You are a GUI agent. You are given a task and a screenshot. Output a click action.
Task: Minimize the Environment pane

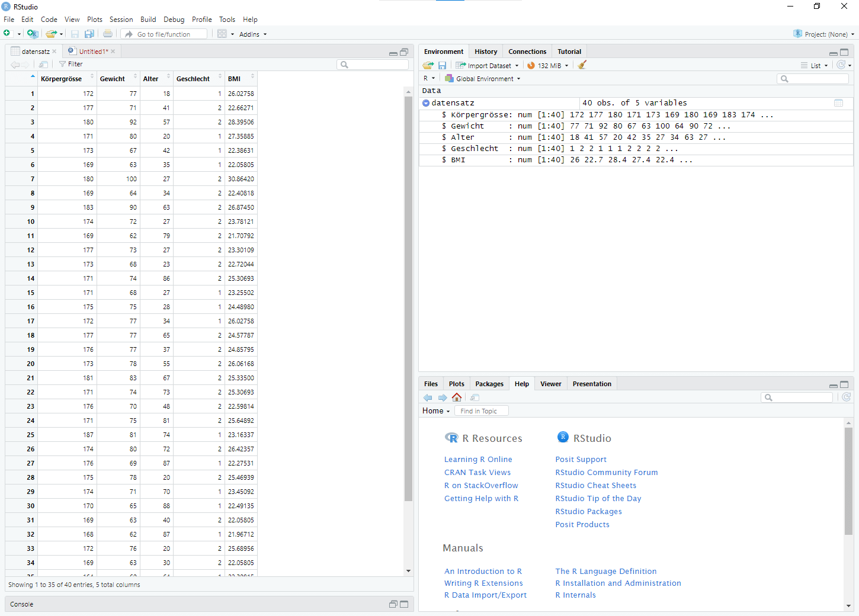(x=834, y=53)
